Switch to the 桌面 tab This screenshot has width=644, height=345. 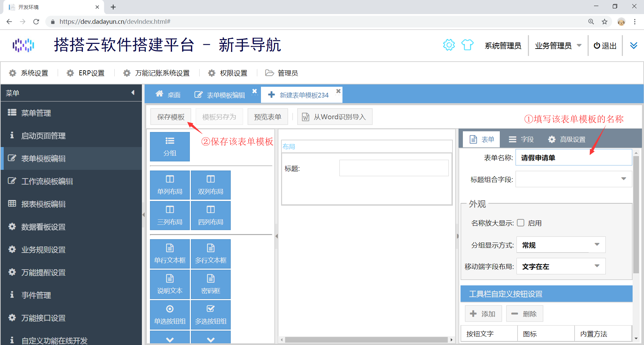click(168, 95)
